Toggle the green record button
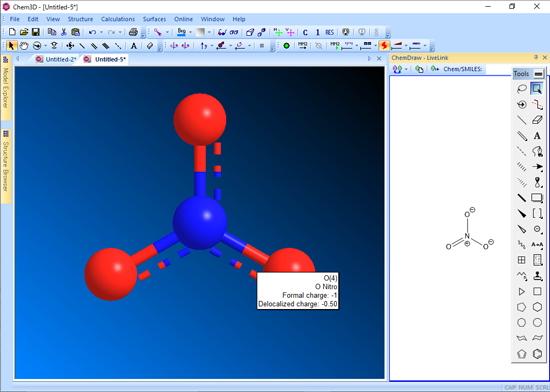The width and height of the screenshot is (550, 392). [x=286, y=46]
